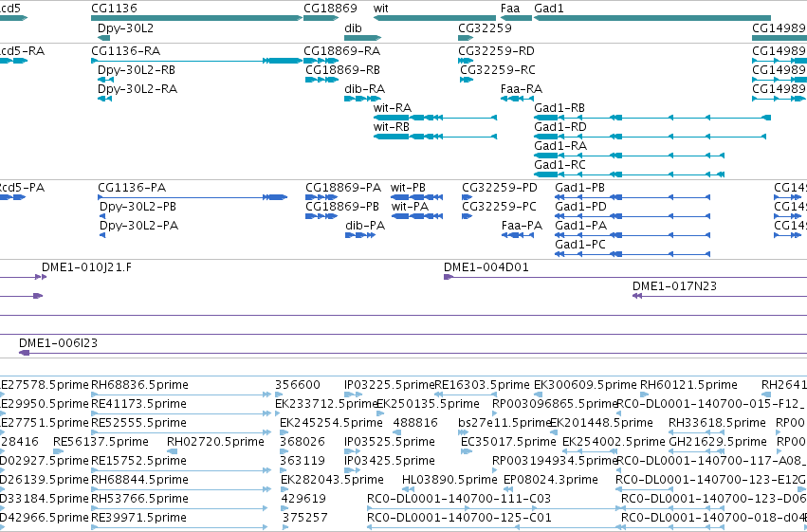Select the CG32259-PD protein

[x=468, y=197]
